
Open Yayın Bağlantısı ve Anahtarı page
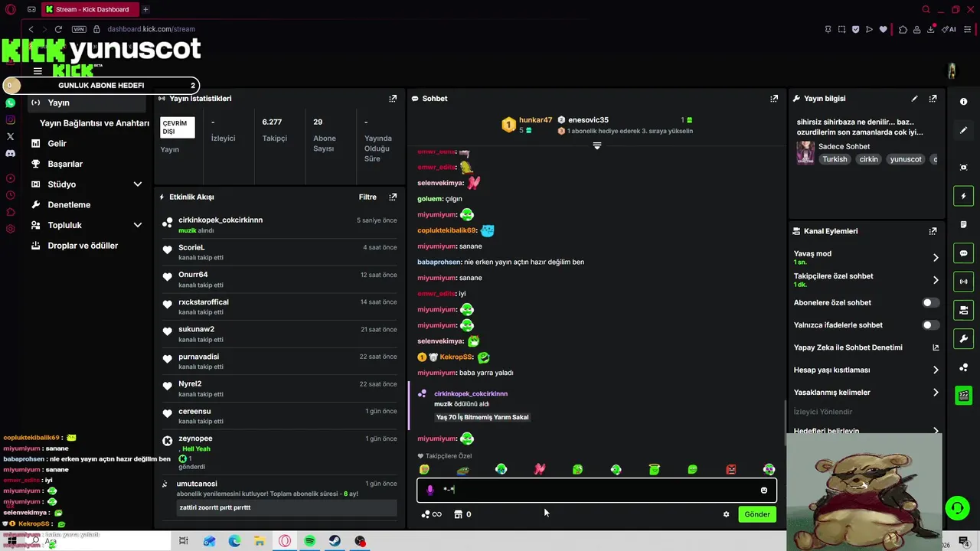coord(94,123)
